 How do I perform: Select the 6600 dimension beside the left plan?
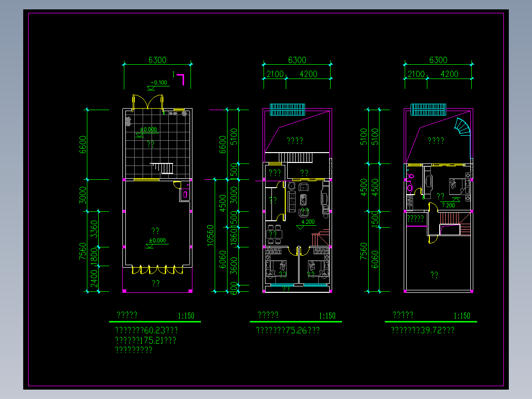83,145
